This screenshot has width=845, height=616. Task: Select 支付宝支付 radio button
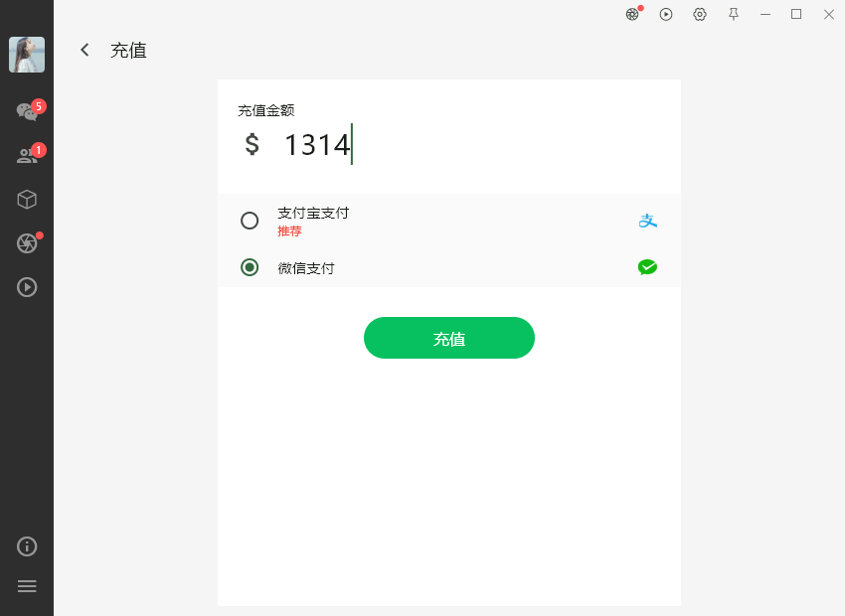pos(250,221)
